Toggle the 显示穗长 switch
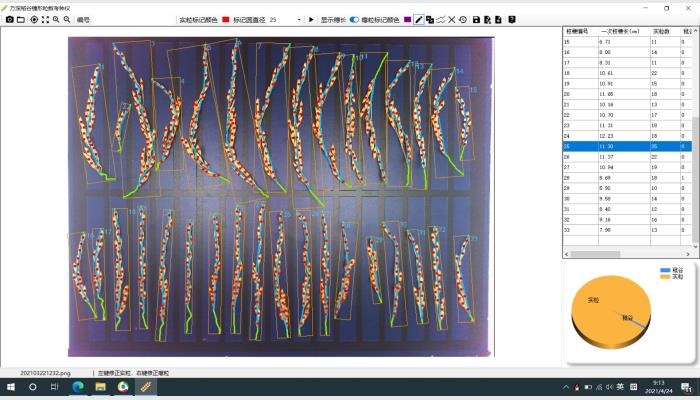 pos(354,19)
